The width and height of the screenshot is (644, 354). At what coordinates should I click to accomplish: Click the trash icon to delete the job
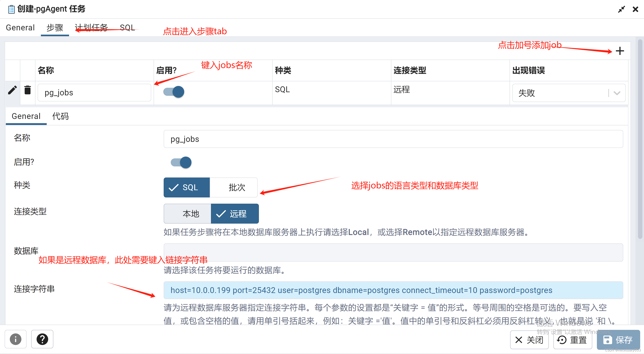tap(28, 90)
